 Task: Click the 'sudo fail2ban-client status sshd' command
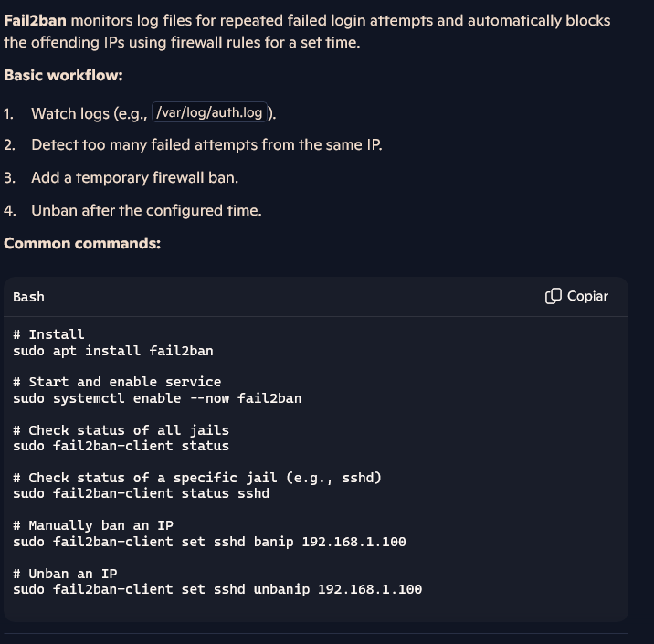point(141,493)
